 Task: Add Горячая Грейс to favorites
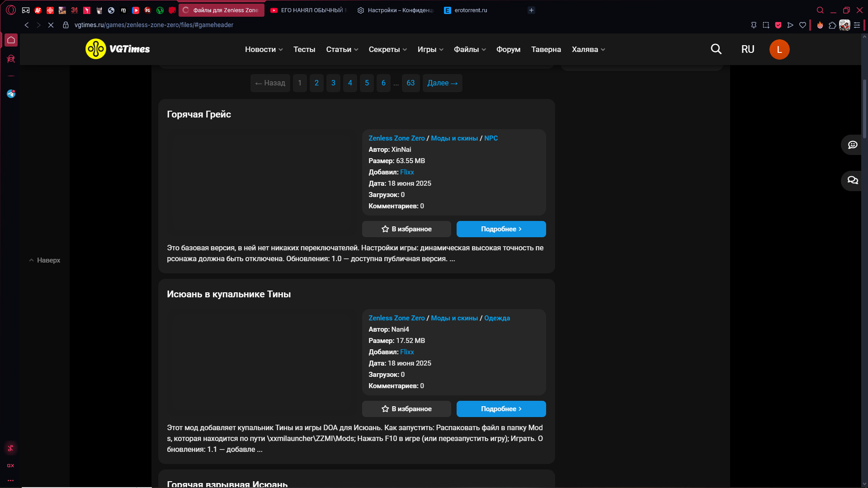pos(406,229)
